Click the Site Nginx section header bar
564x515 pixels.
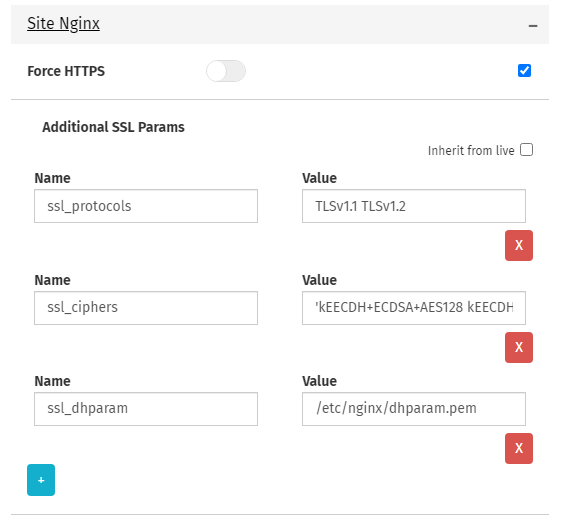280,24
